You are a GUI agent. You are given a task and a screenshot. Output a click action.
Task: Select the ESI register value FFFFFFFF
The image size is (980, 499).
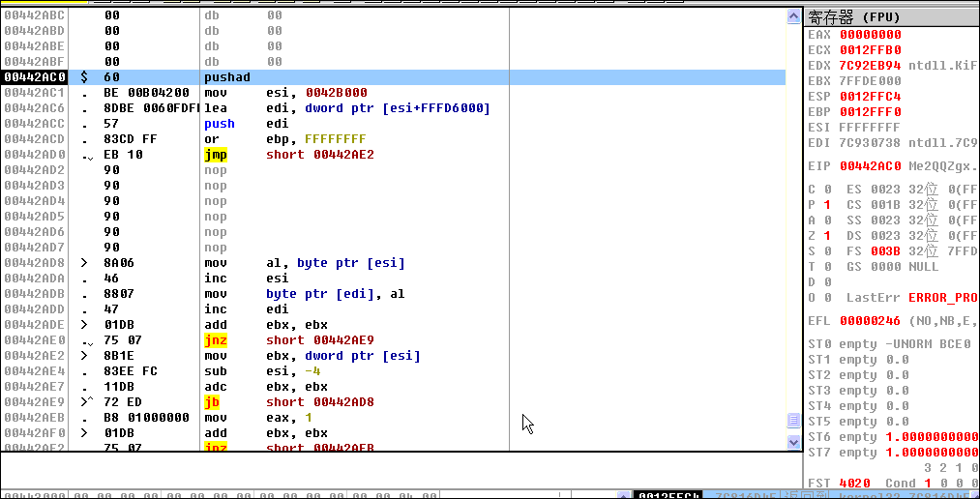[x=870, y=128]
